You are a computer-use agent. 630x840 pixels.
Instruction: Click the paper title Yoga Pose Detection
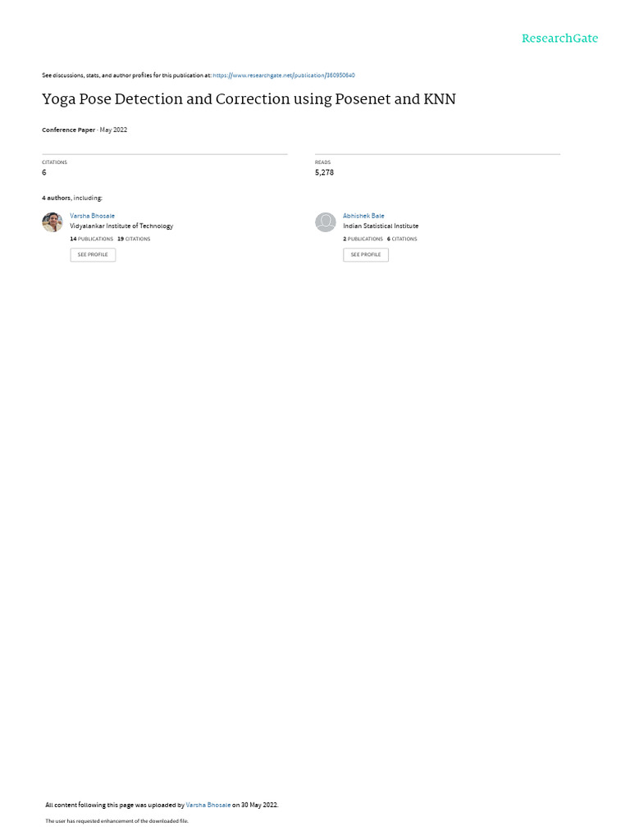pos(249,99)
